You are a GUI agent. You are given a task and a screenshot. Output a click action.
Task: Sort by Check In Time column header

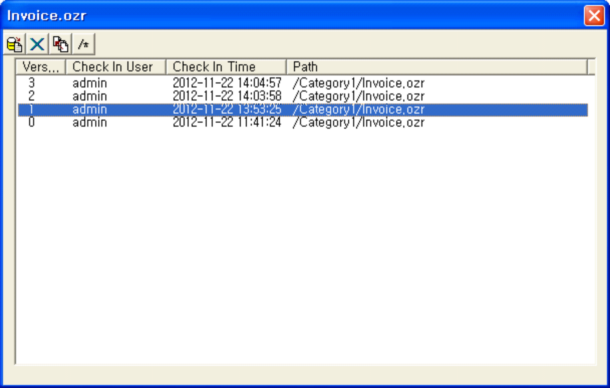click(226, 67)
